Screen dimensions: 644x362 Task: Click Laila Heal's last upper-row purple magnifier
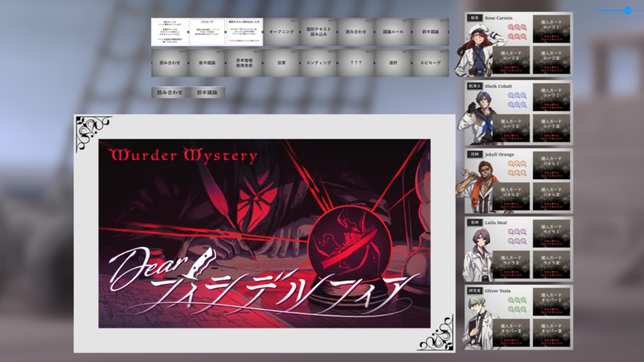523,232
